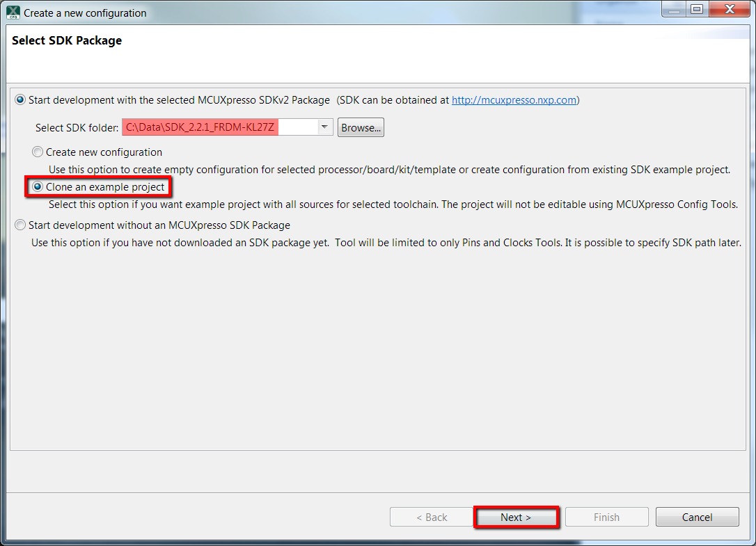Proceed with the Next > button

(516, 517)
